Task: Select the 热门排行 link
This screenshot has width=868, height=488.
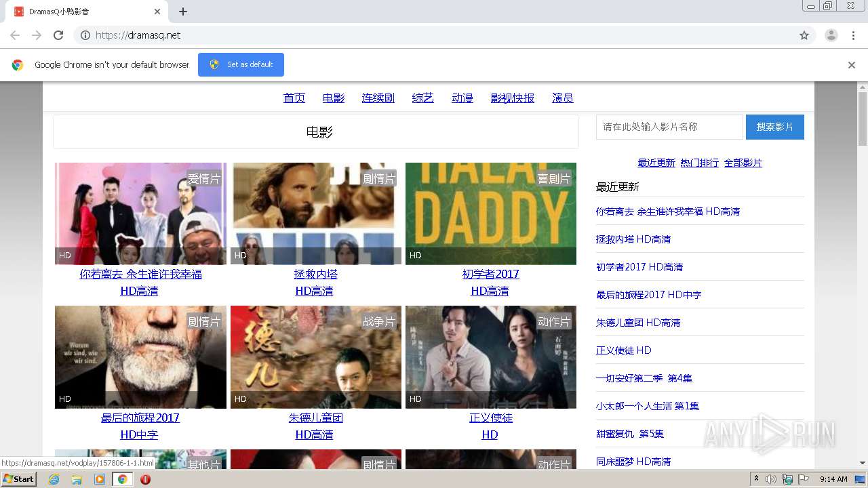Action: pyautogui.click(x=700, y=163)
